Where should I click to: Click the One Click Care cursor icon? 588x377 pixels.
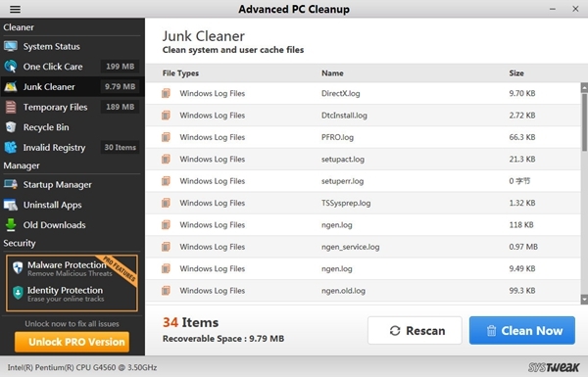11,67
